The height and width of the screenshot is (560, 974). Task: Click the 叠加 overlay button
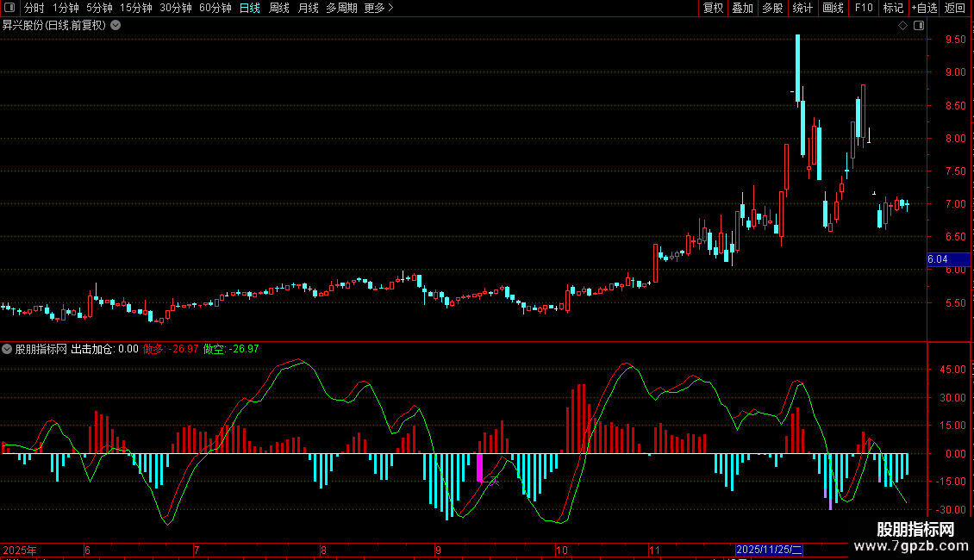click(742, 8)
